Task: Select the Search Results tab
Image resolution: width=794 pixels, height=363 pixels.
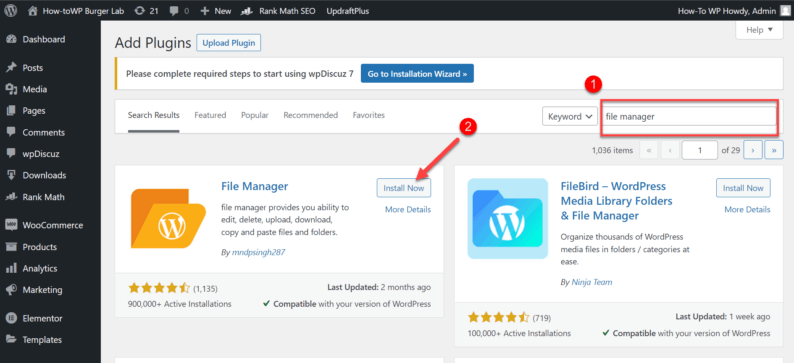Action: [x=153, y=115]
